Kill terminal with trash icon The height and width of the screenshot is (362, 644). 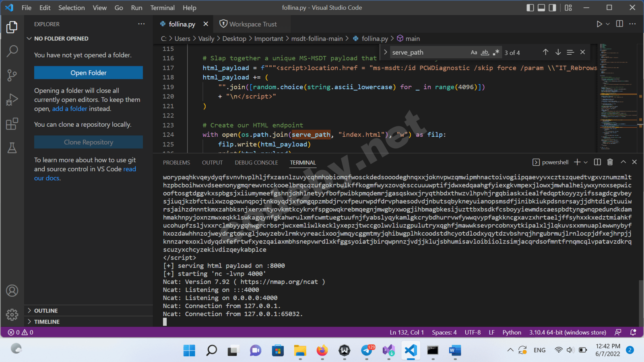[x=610, y=162]
